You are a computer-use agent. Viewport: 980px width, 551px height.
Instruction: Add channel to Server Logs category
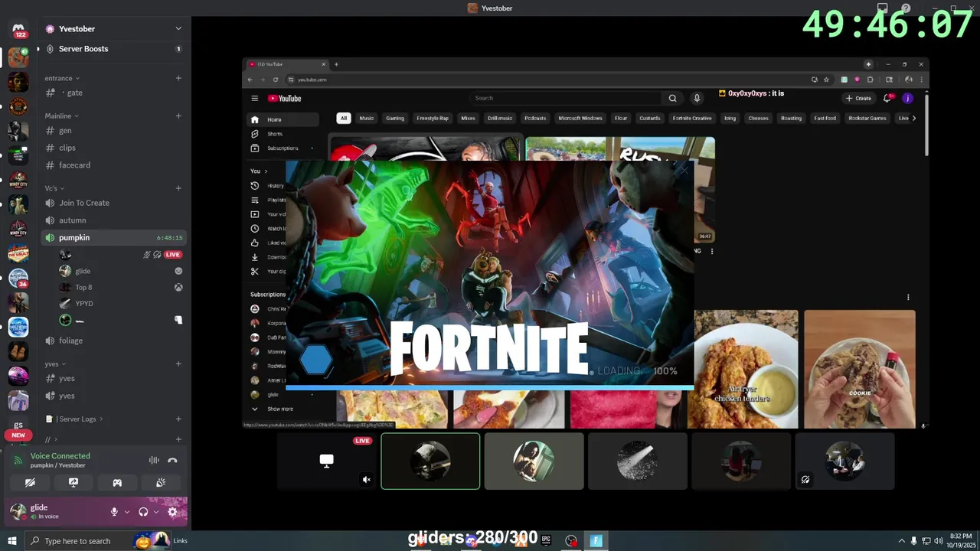point(178,419)
